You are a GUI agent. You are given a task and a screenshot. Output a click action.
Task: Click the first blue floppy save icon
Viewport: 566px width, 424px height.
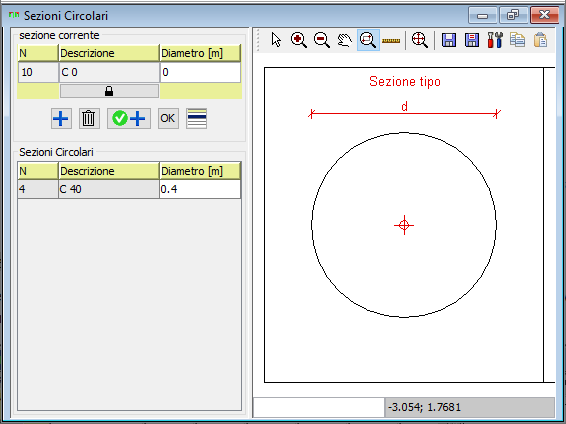[449, 40]
